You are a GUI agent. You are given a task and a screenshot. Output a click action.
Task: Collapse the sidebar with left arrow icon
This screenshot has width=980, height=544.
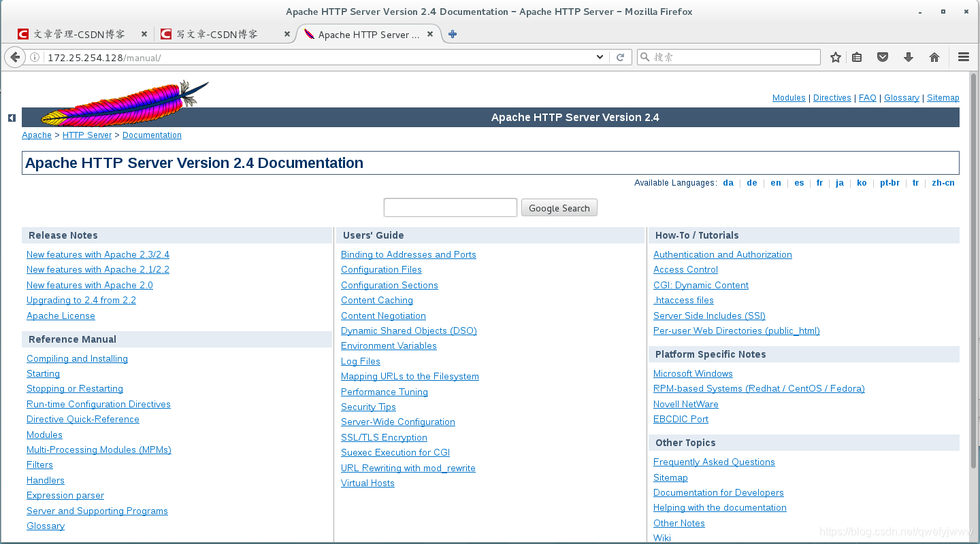click(x=12, y=118)
